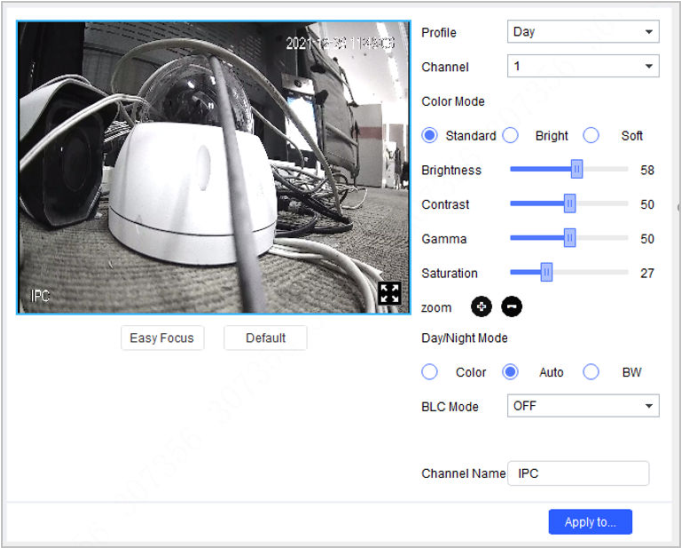Click the Saturation slider handle
683x549 pixels.
[547, 272]
